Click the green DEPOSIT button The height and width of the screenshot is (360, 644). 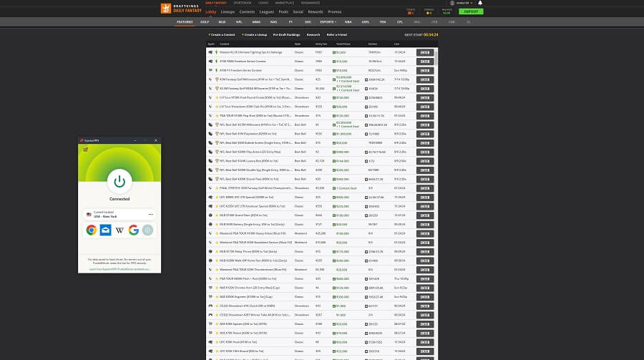pyautogui.click(x=471, y=11)
